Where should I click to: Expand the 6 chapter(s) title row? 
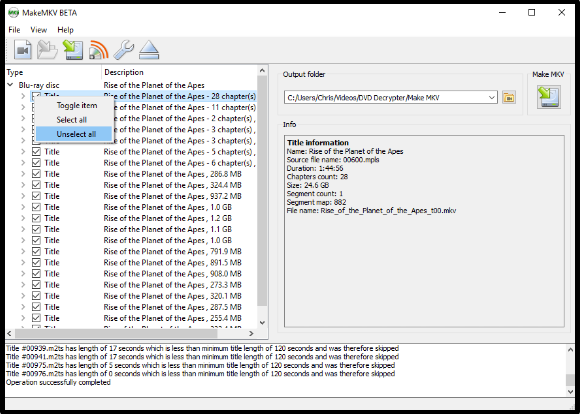click(23, 163)
